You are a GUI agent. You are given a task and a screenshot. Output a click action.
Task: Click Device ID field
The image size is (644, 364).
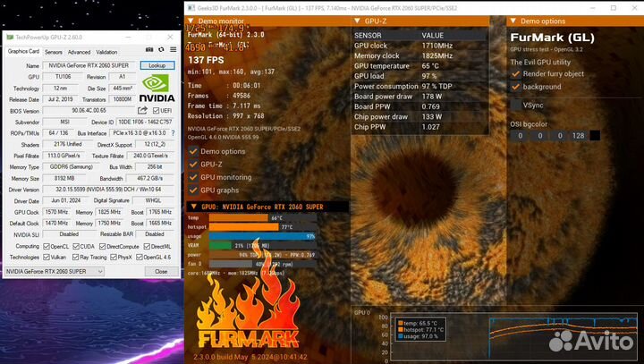[146, 122]
